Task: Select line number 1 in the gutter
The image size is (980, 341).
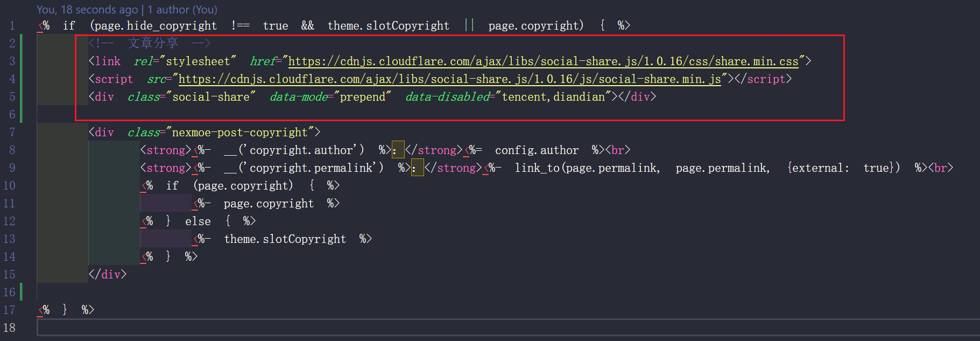Action: click(x=12, y=26)
